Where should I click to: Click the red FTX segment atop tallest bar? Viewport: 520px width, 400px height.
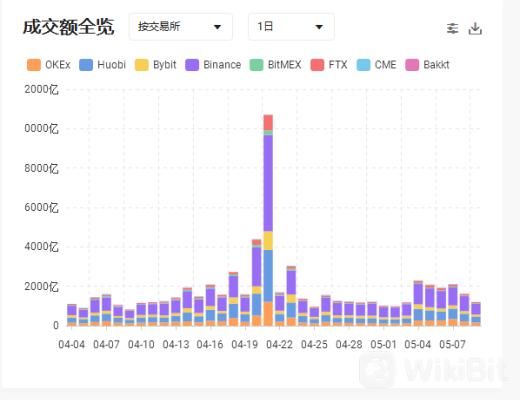tap(268, 122)
